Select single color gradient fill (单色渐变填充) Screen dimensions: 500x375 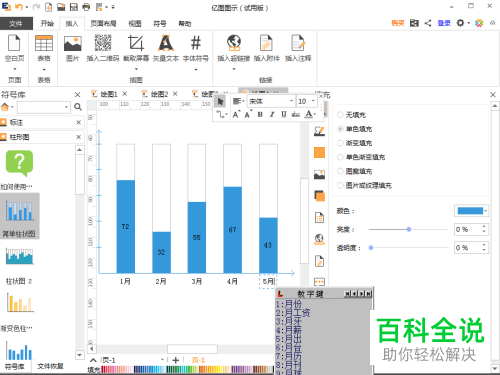pyautogui.click(x=361, y=157)
